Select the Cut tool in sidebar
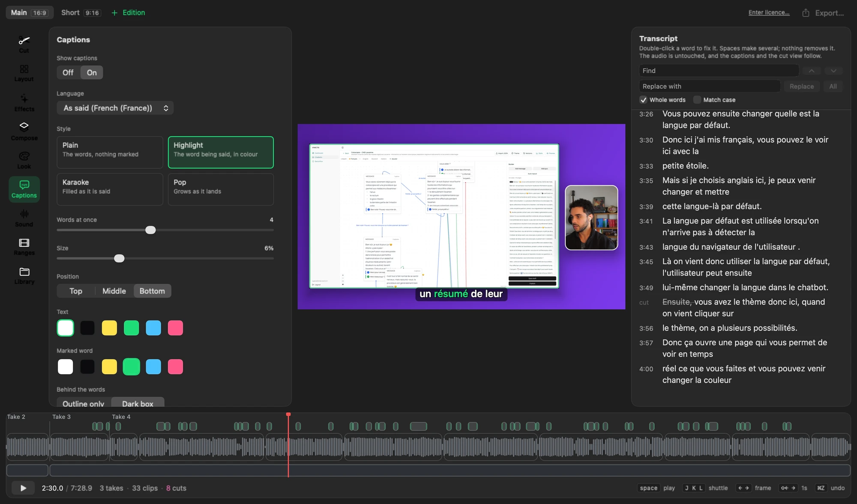Viewport: 857px width, 504px height. pyautogui.click(x=24, y=45)
